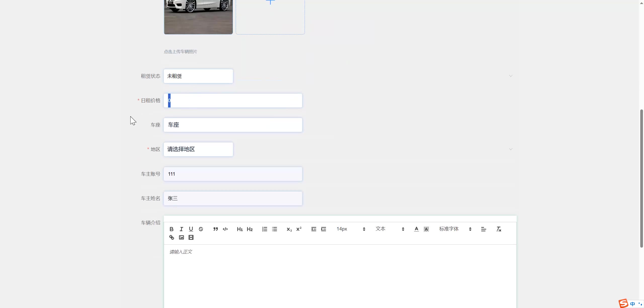
Task: Insert an image into vehicle description
Action: [181, 237]
